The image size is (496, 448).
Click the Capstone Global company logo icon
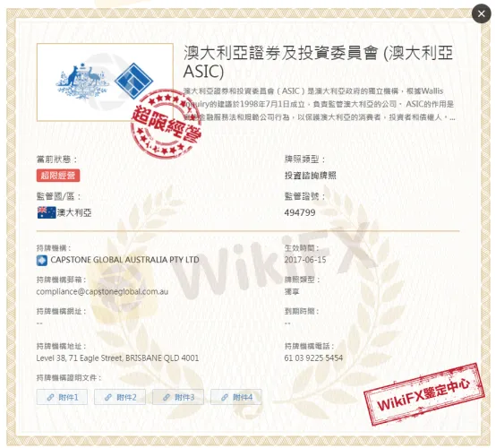42,260
